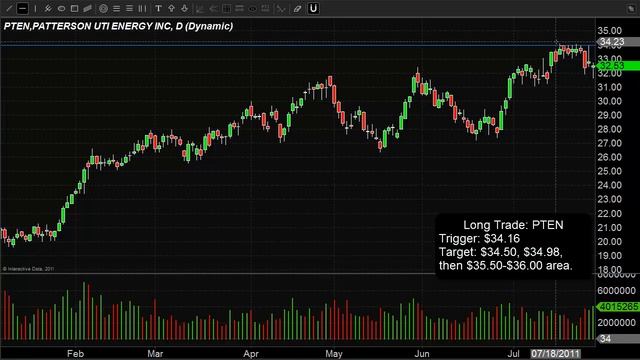Click the dimmed zigzag line toolbar icon

pos(280,8)
